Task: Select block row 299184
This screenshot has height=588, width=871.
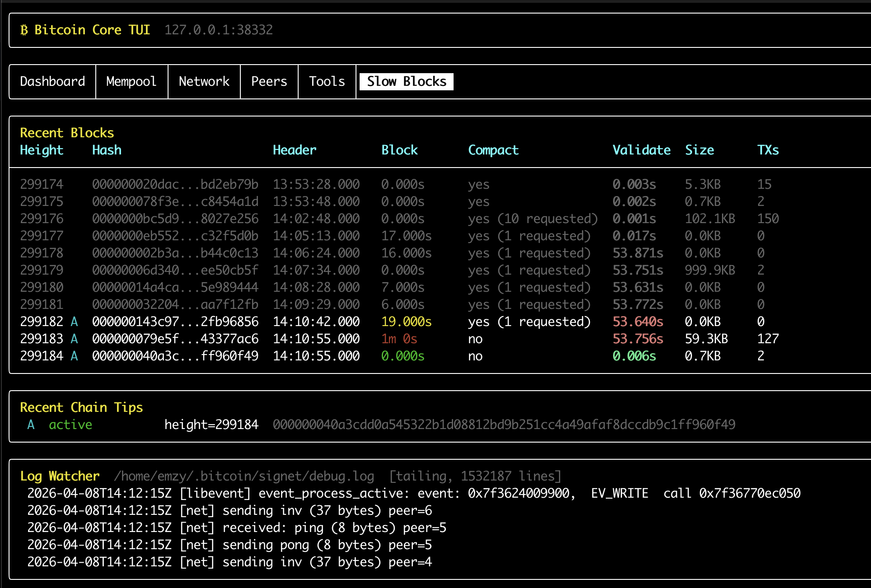Action: coord(42,356)
